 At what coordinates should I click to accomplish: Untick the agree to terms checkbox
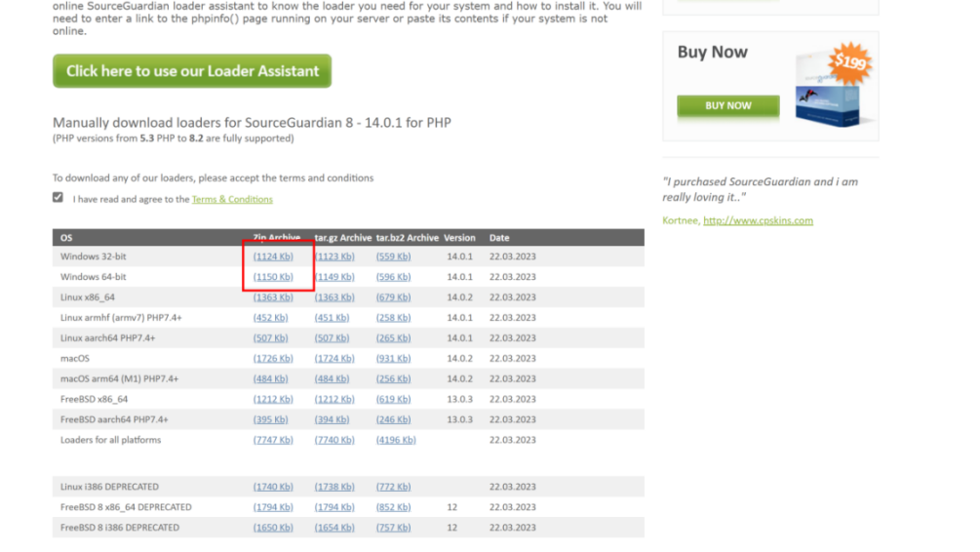coord(59,198)
